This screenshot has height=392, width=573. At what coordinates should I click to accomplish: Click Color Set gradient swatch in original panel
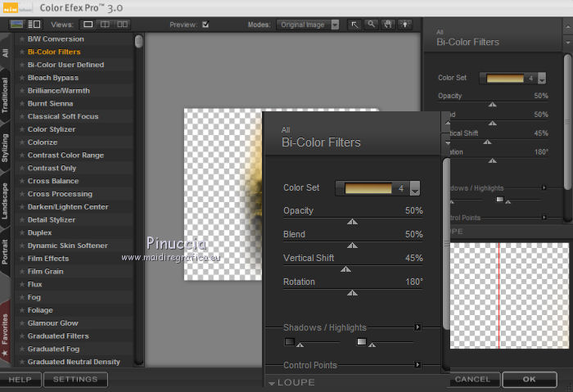pos(505,78)
